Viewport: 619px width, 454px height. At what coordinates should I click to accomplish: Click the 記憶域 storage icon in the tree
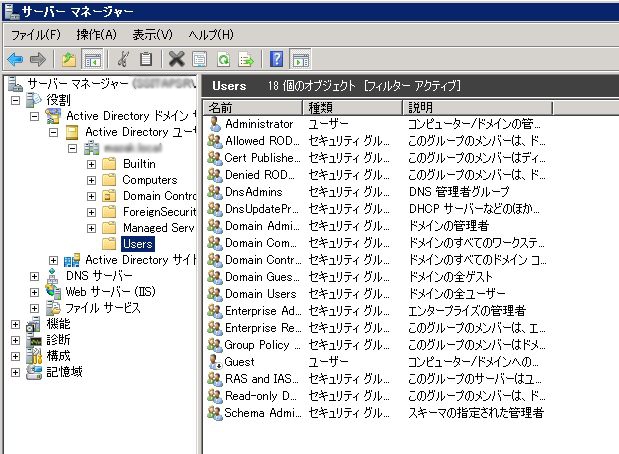click(34, 372)
